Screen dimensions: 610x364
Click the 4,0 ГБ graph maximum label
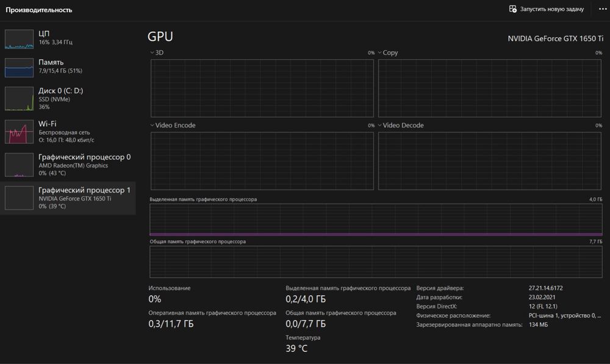[595, 199]
